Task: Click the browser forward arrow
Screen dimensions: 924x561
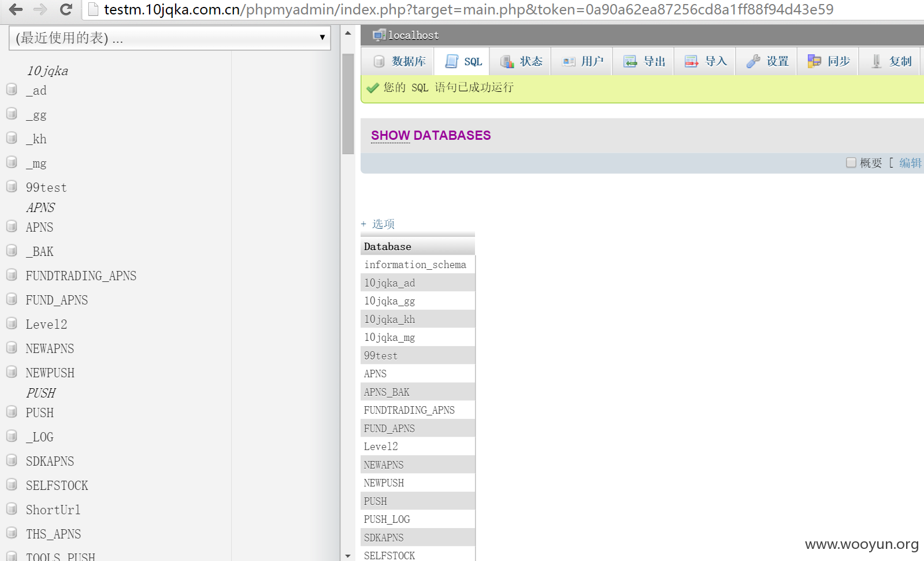Action: tap(40, 9)
